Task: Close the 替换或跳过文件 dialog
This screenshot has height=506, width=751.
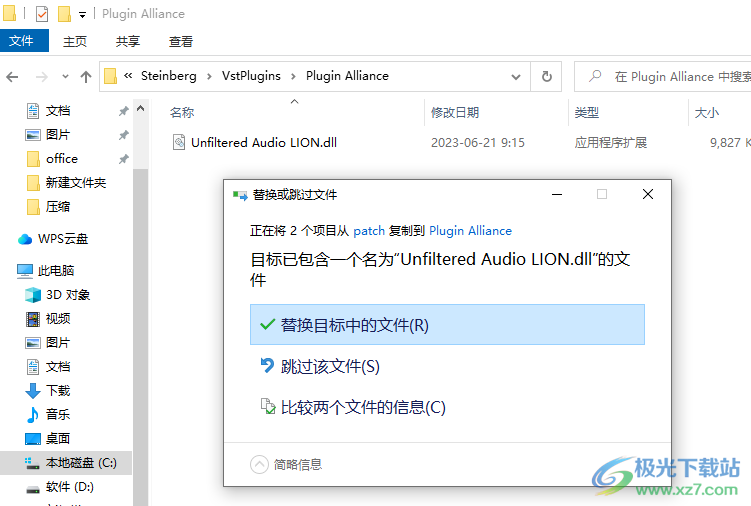Action: coord(648,194)
